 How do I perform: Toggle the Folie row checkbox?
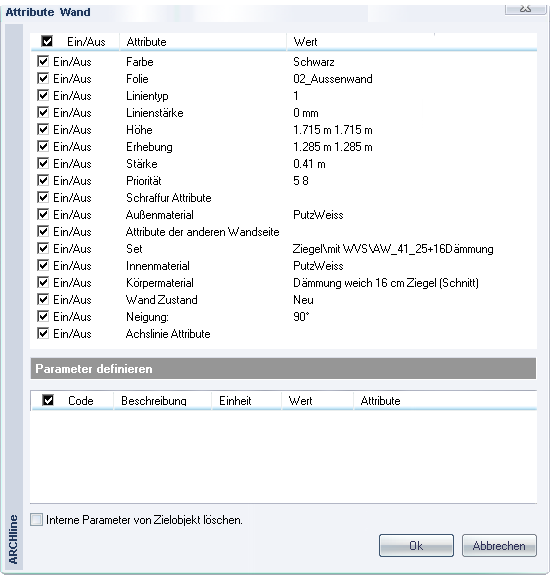point(43,78)
